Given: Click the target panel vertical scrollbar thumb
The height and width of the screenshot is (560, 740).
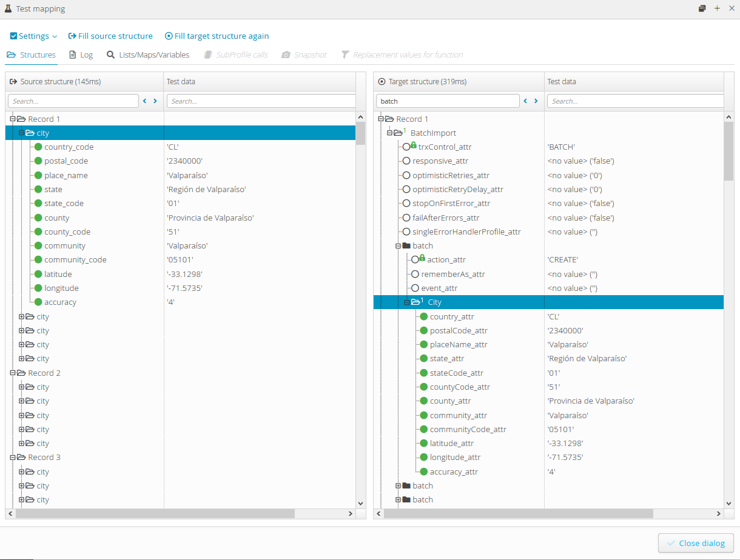Looking at the screenshot, I should tap(729, 151).
